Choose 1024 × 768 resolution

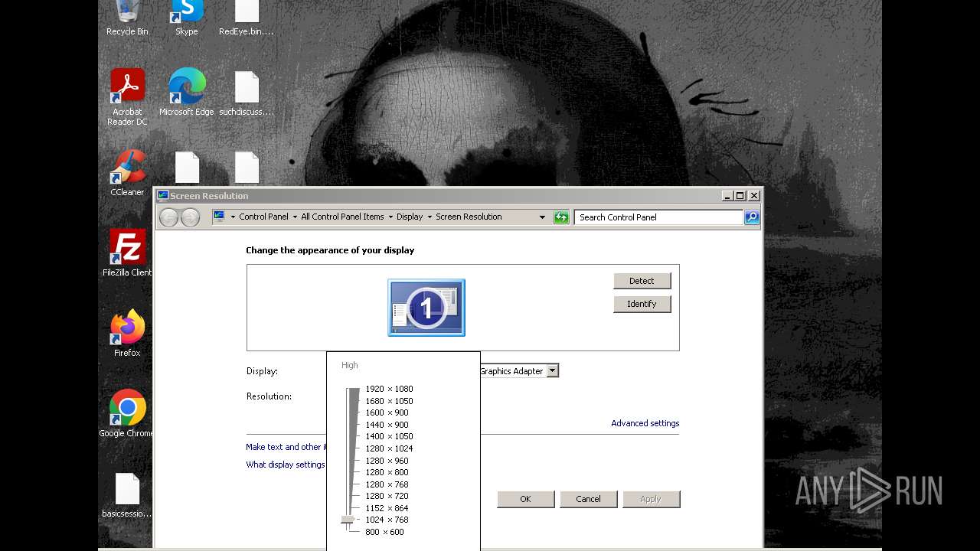click(x=387, y=520)
